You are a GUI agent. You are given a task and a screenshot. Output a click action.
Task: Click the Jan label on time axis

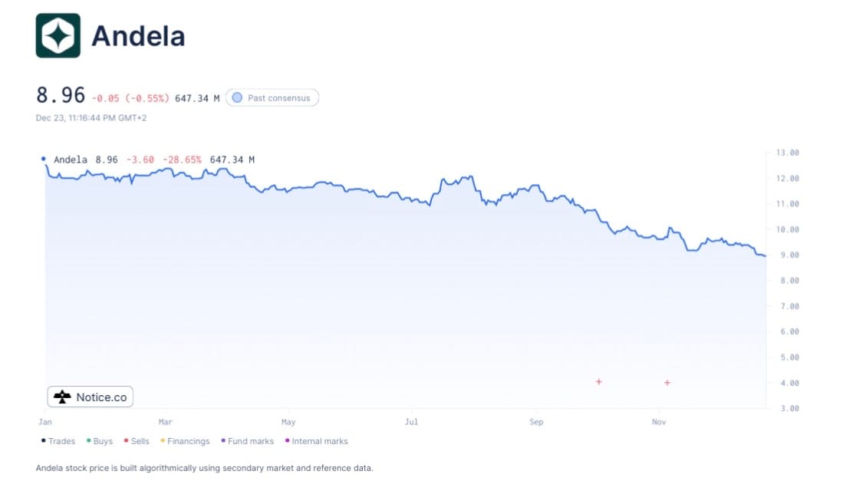point(44,422)
